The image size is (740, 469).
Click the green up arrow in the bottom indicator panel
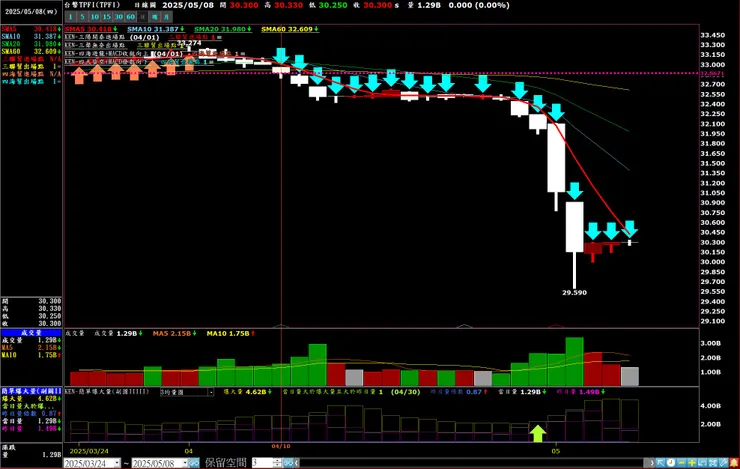(x=538, y=433)
